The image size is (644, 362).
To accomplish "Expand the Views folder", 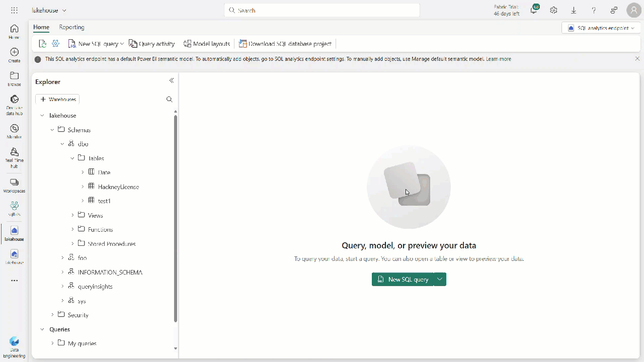I will tap(72, 215).
